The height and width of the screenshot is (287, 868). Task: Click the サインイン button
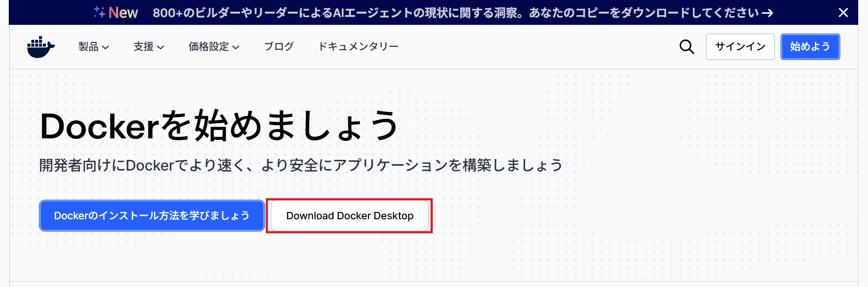740,47
